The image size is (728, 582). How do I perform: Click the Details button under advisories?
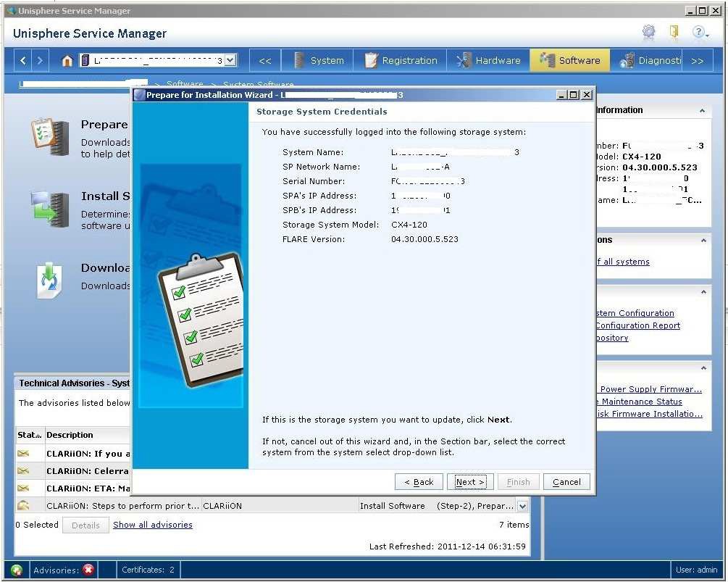tap(86, 525)
